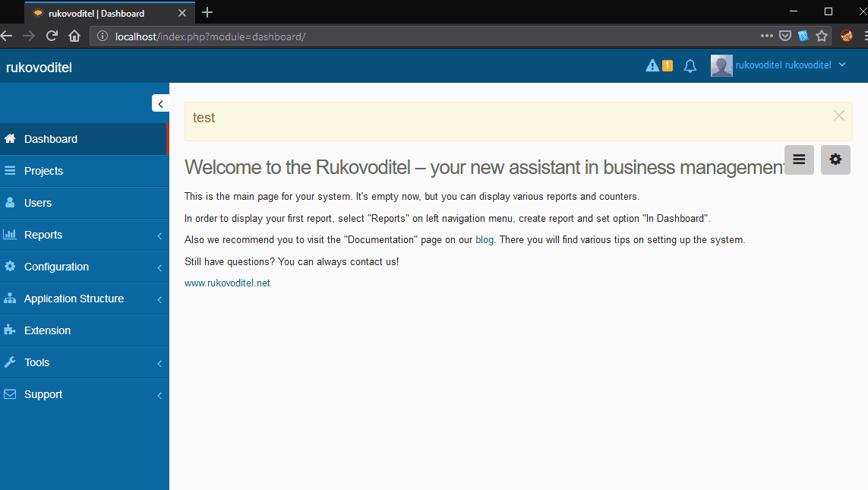Open Support menu label
This screenshot has width=868, height=490.
pyautogui.click(x=43, y=394)
